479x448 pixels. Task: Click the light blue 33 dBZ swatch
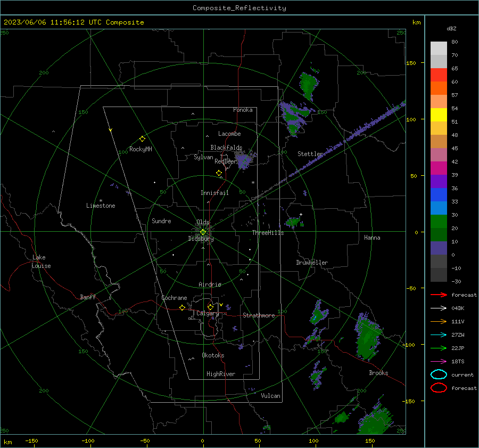coord(439,208)
